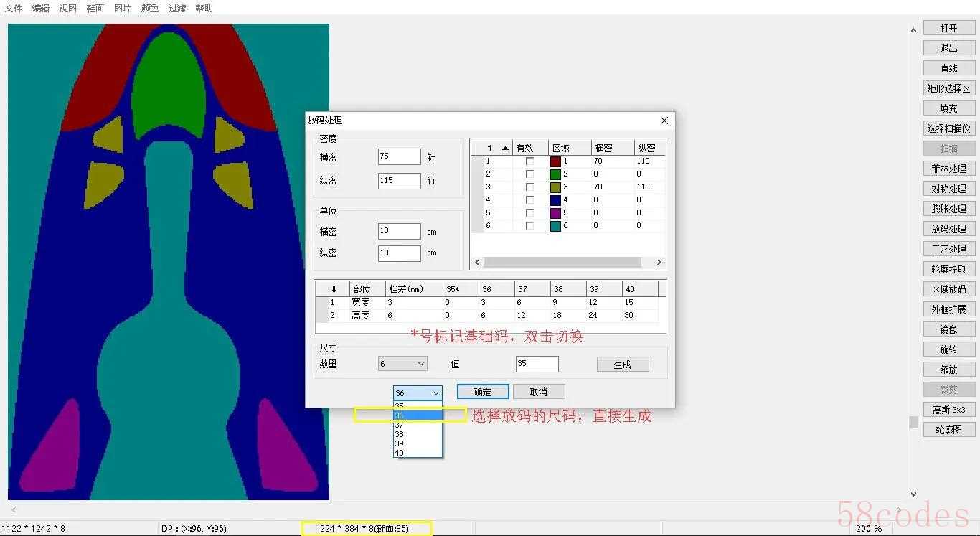Click the 确定 button in dialog

coord(483,392)
